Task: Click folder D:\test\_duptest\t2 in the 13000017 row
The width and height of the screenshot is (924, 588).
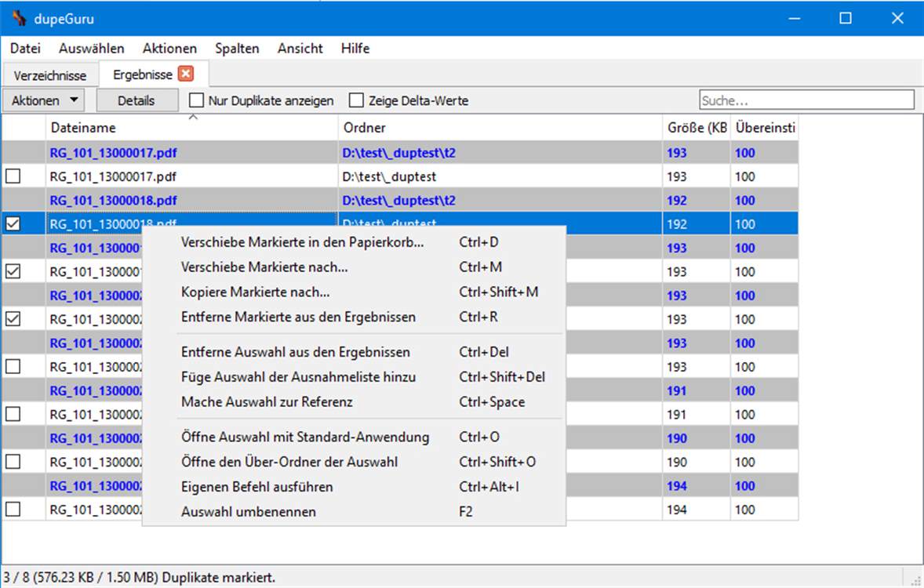Action: (399, 153)
